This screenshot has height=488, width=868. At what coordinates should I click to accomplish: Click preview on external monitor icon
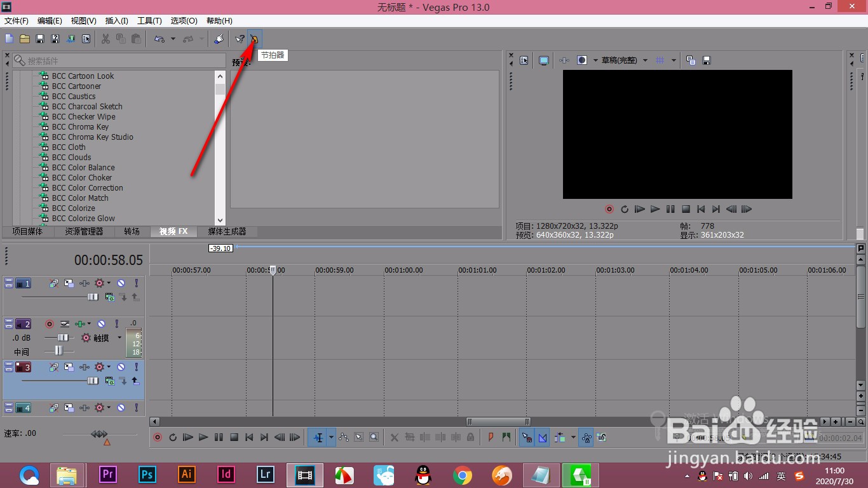click(544, 60)
